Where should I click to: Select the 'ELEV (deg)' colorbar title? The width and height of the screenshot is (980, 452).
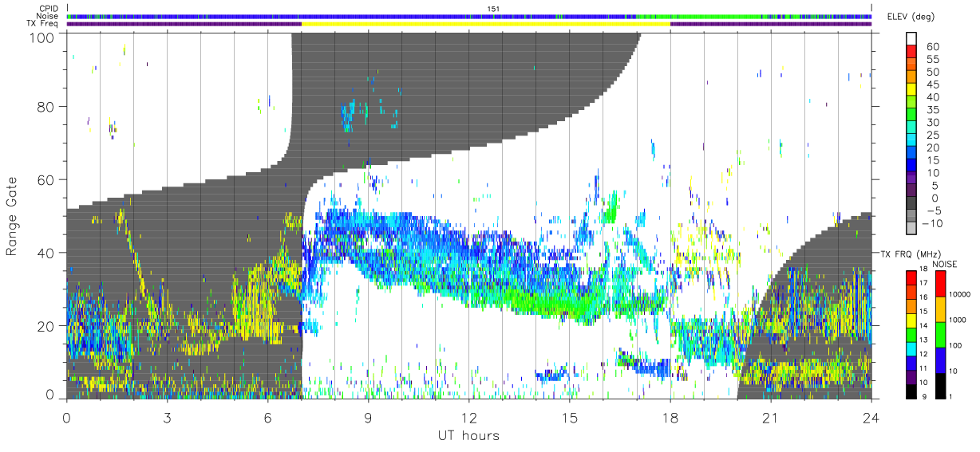912,17
